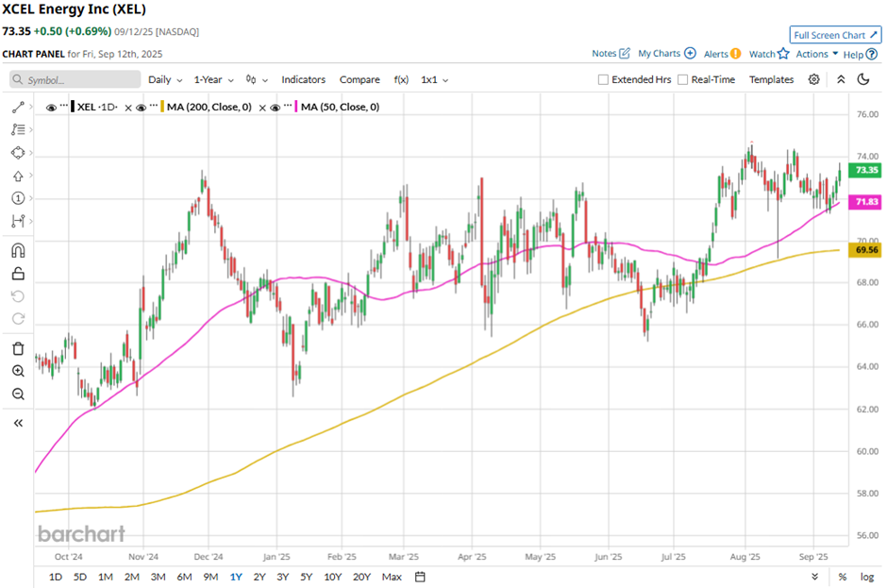Expand the trend line tool submenu arrow
This screenshot has height=588, width=887.
pos(31,107)
